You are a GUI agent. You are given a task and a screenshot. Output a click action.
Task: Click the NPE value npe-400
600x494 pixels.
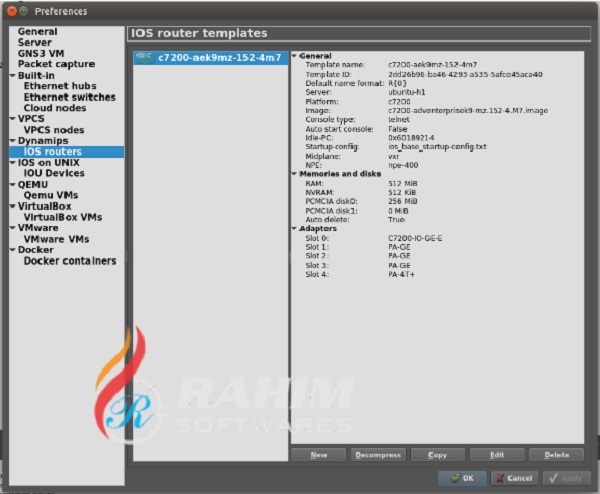403,165
